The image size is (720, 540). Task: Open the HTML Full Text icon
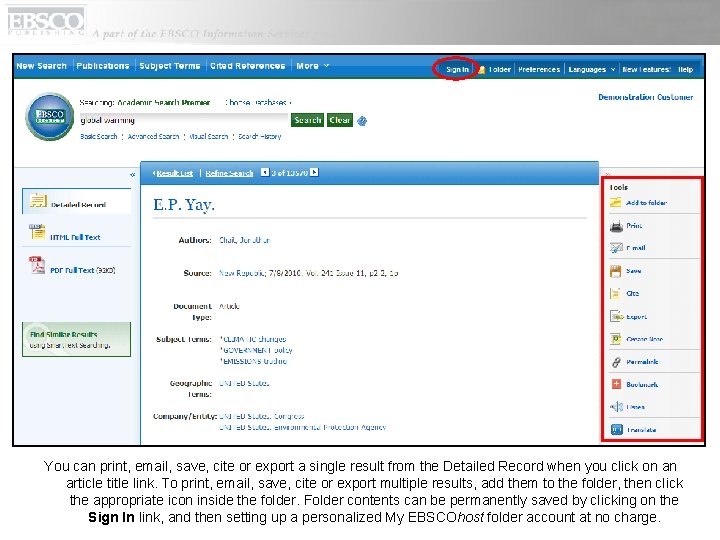point(37,232)
